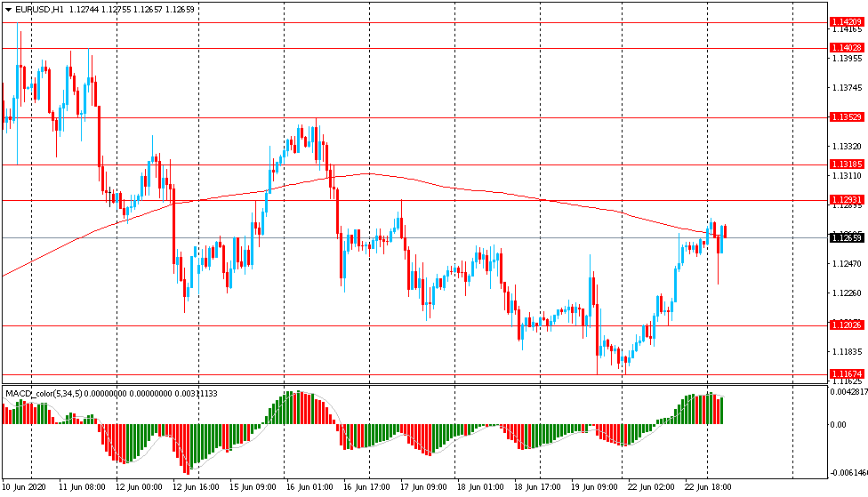Click the 22 Jun 18:00 time label
Image resolution: width=868 pixels, height=497 pixels.
[708, 487]
